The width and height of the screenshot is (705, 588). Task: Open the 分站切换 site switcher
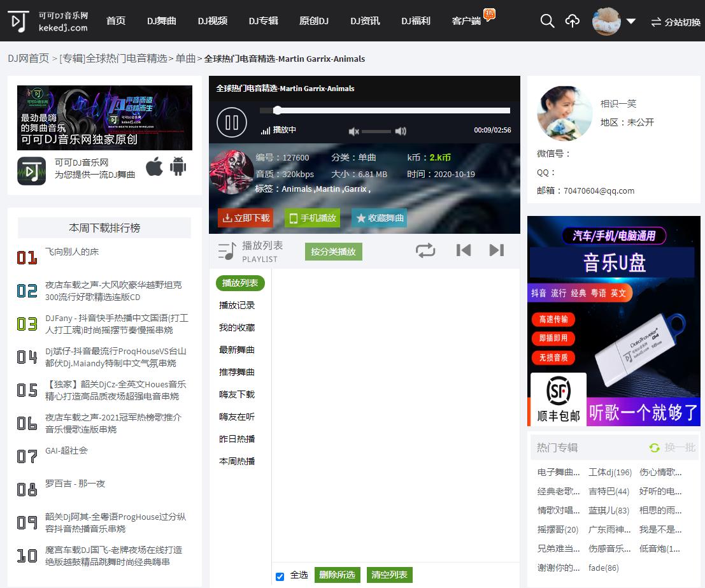click(674, 21)
